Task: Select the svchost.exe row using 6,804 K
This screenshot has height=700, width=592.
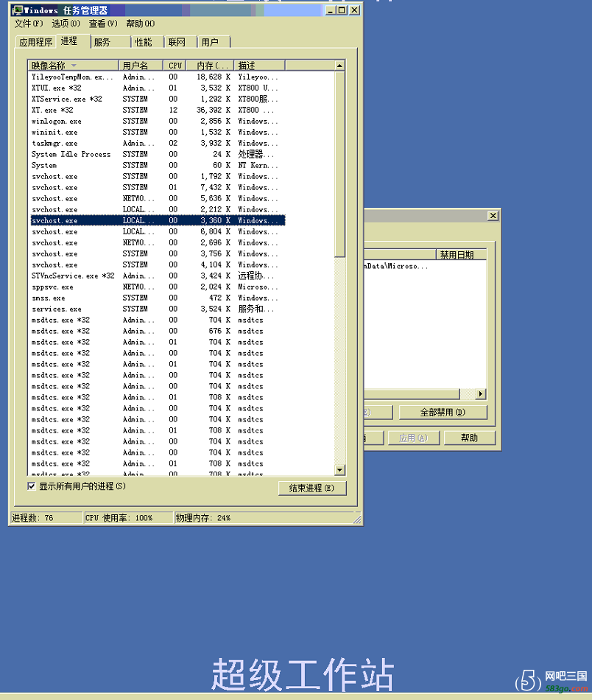Action: tap(158, 231)
